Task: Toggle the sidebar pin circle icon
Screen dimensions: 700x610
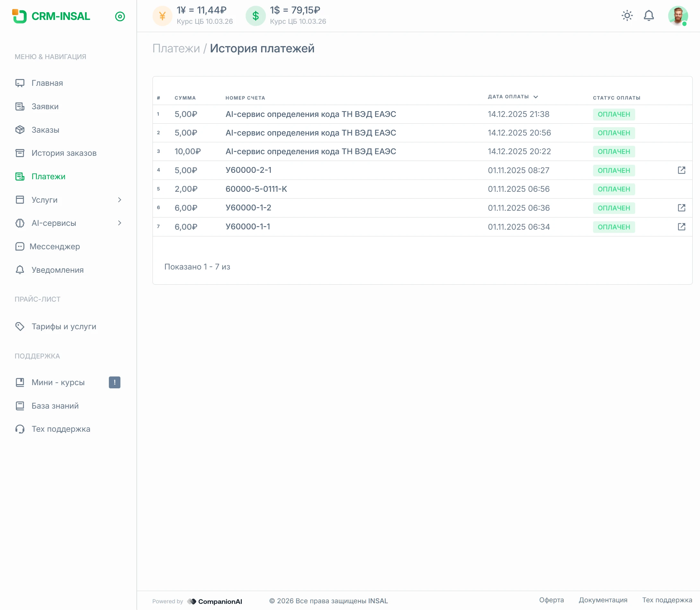Action: pyautogui.click(x=120, y=16)
